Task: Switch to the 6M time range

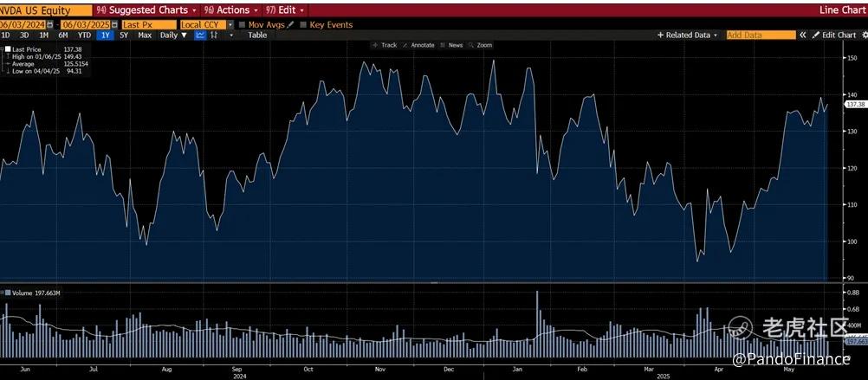Action: point(63,35)
